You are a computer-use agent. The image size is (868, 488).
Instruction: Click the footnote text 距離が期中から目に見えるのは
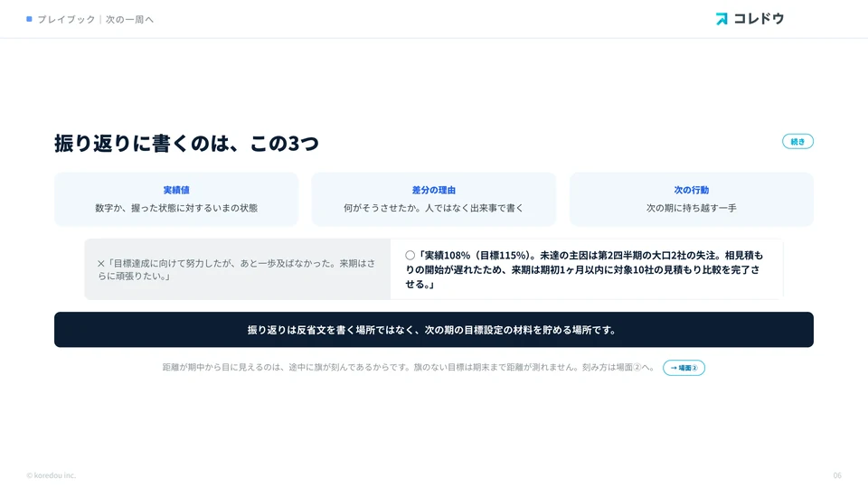click(409, 368)
